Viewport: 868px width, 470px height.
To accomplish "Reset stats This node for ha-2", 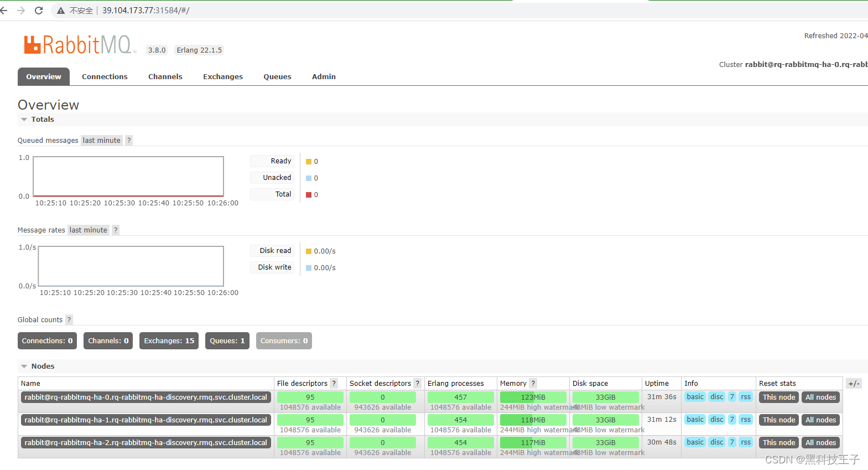I will coord(779,443).
